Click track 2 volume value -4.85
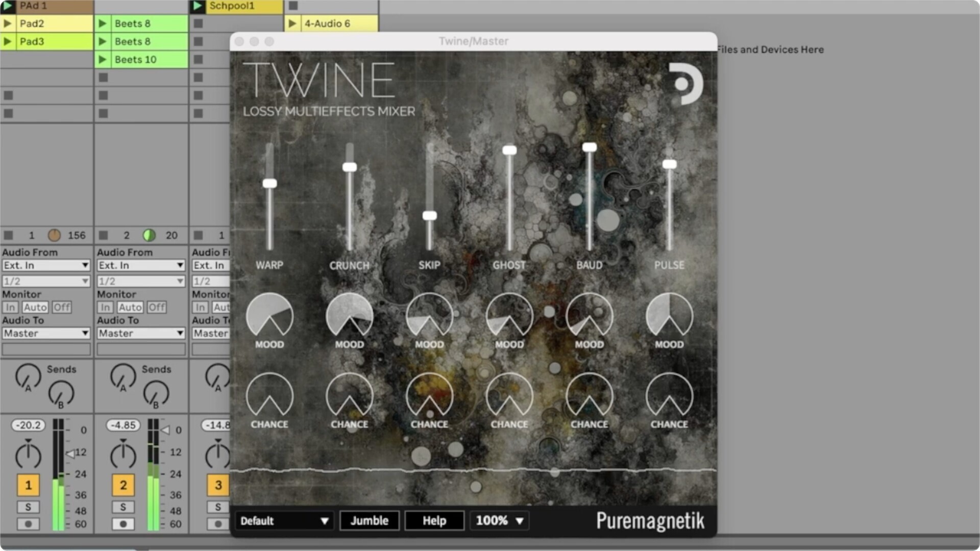Image resolution: width=980 pixels, height=551 pixels. pos(124,425)
